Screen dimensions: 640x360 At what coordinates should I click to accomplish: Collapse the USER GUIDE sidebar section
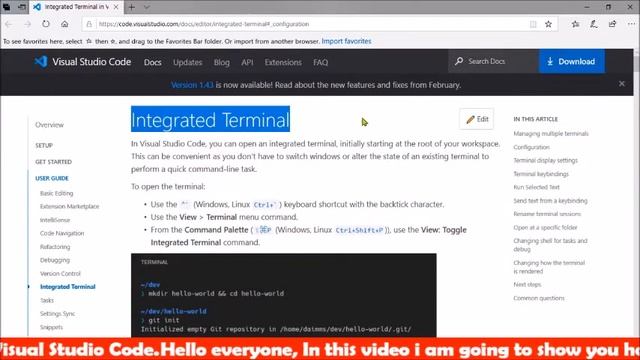click(x=51, y=178)
